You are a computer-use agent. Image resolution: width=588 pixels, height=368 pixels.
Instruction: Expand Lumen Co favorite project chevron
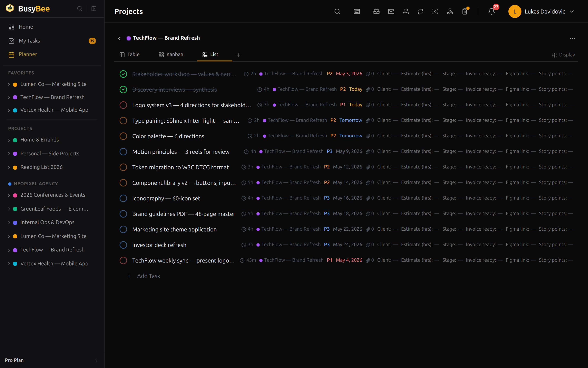tap(9, 84)
